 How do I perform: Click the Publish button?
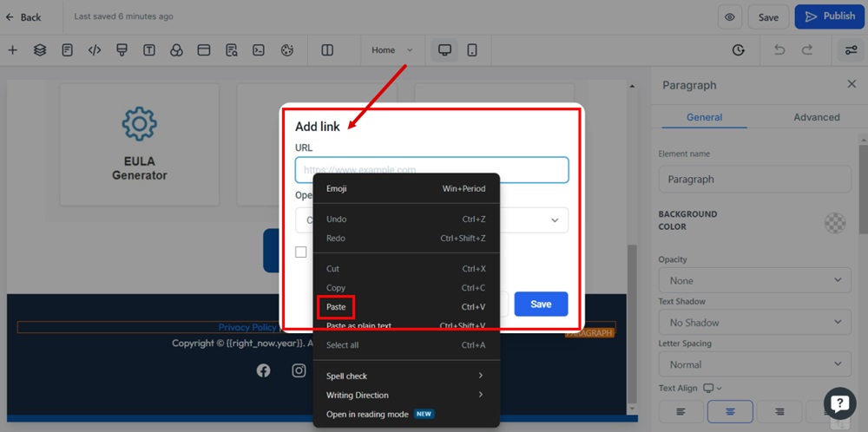point(829,16)
